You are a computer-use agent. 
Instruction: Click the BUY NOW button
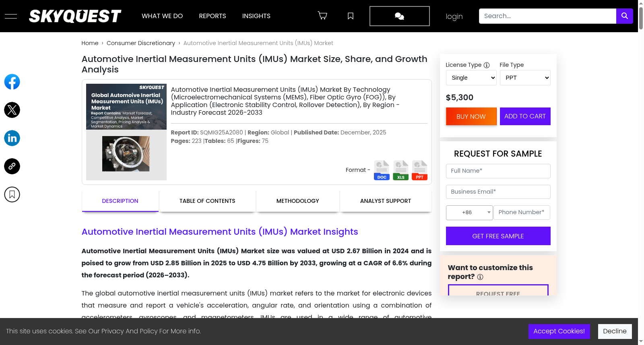(x=471, y=116)
